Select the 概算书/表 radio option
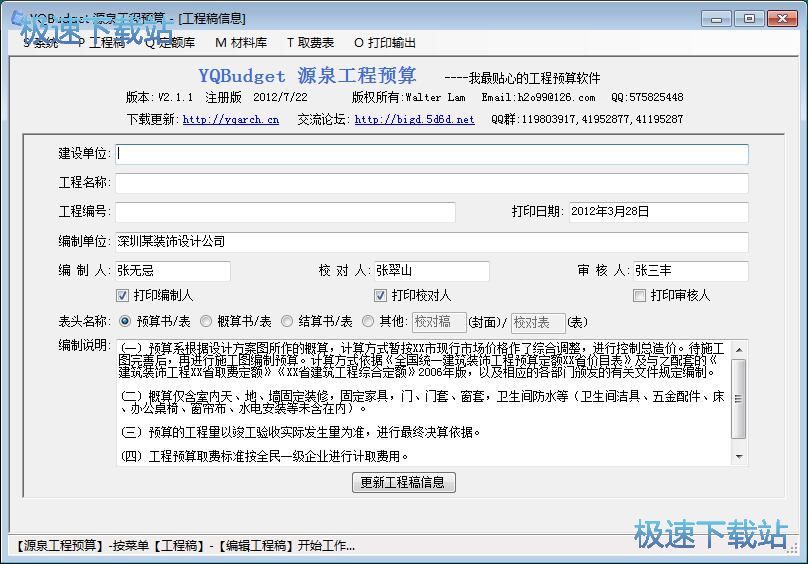 point(206,322)
